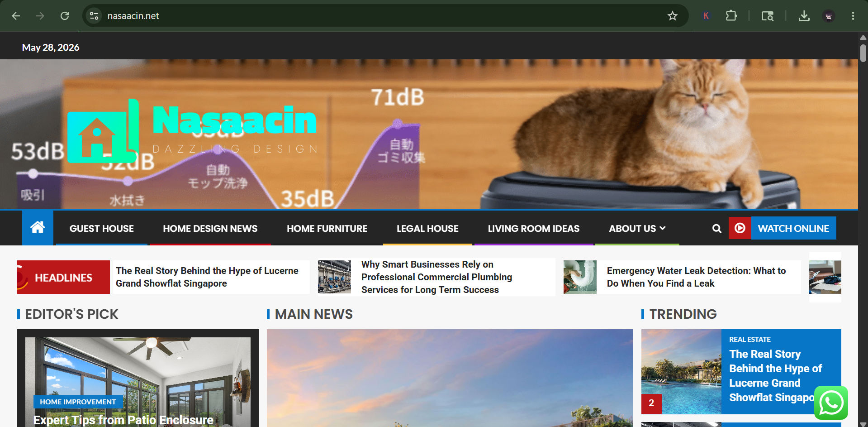Click the Nasaacin site title text

tap(235, 120)
